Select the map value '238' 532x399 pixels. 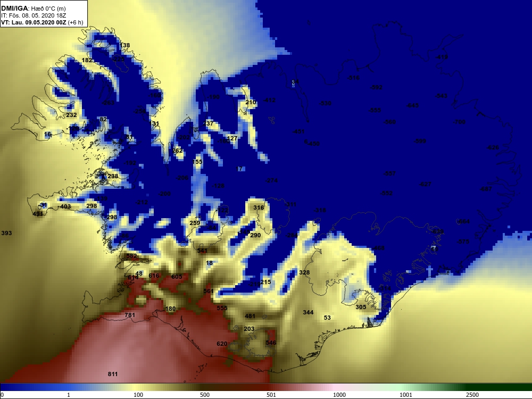pyautogui.click(x=113, y=176)
